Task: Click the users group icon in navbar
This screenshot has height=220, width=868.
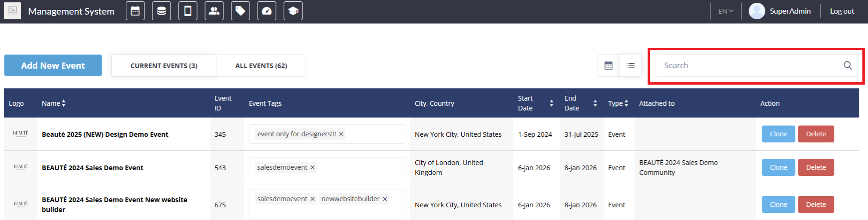Action: [214, 11]
